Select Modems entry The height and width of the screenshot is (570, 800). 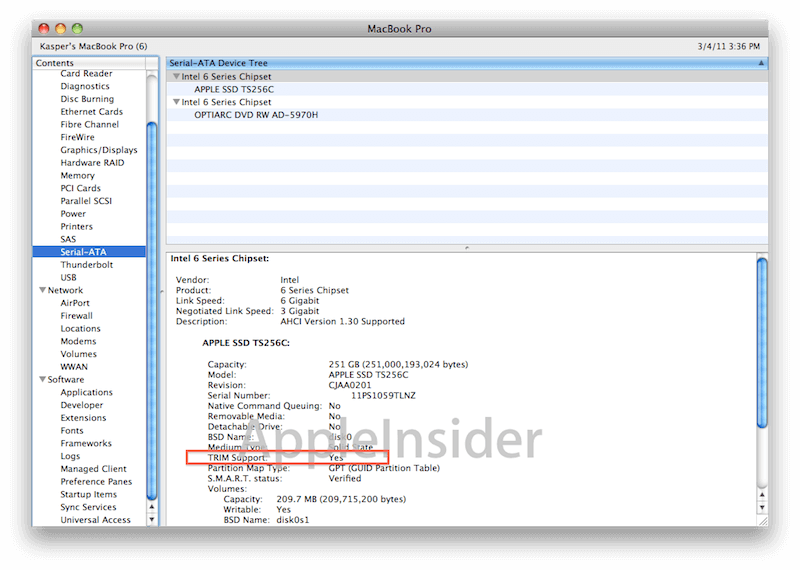click(x=78, y=341)
